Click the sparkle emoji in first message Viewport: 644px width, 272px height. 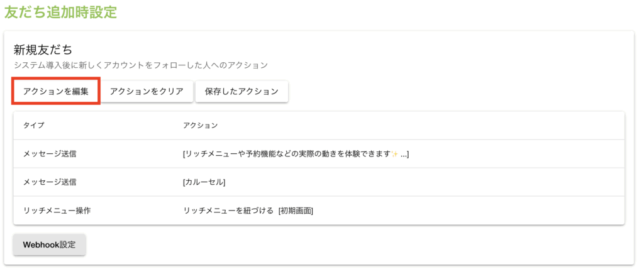[396, 154]
